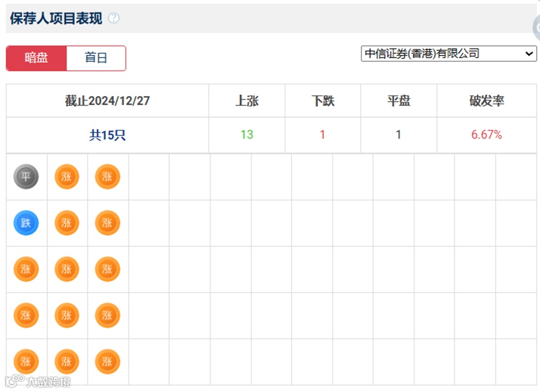This screenshot has width=540, height=392.
Task: Click the green 13 rising count
Action: coord(247,135)
